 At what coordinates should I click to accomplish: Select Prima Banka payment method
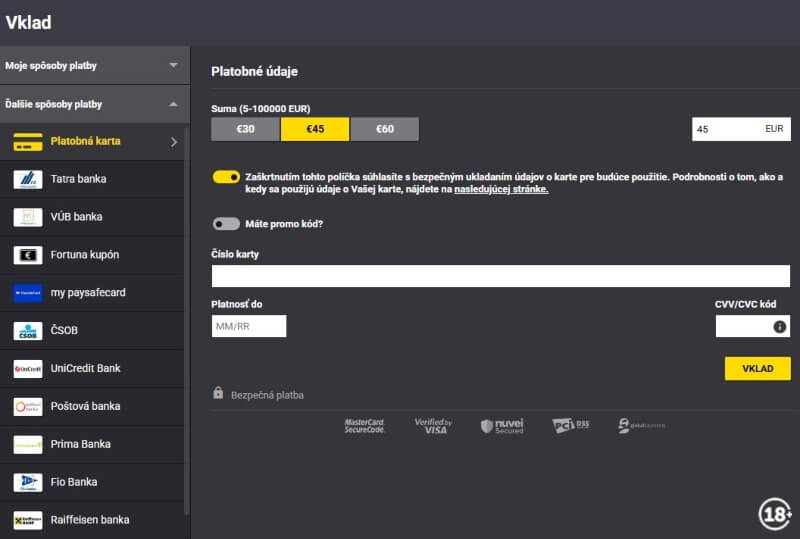coord(80,444)
